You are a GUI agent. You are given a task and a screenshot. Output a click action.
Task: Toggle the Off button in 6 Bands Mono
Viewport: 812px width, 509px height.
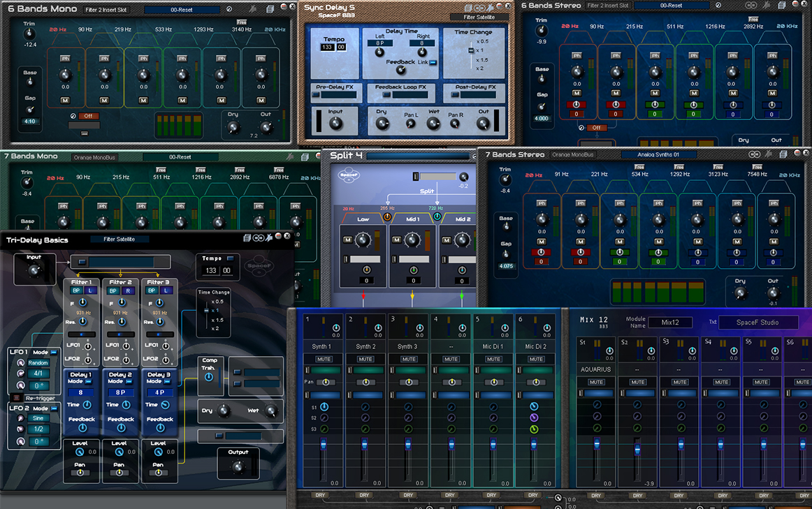coord(88,116)
